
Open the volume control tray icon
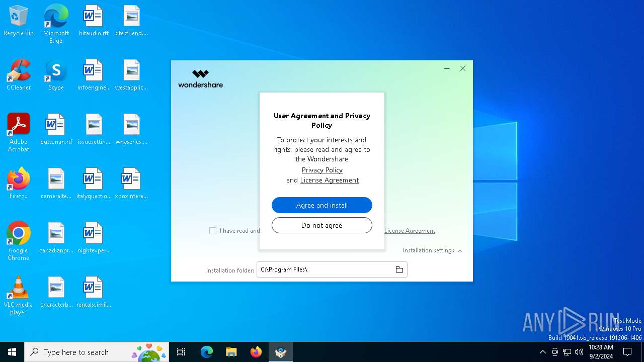(579, 352)
